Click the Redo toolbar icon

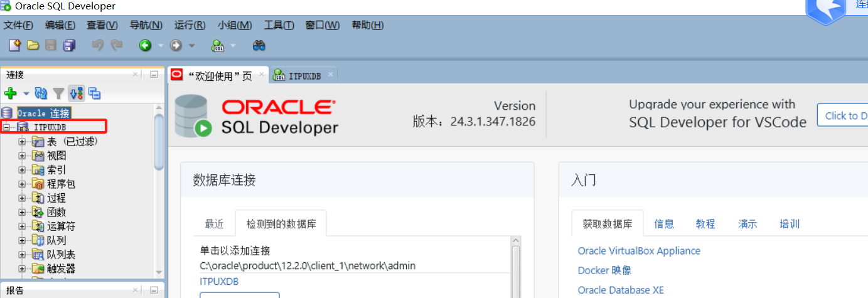coord(116,45)
